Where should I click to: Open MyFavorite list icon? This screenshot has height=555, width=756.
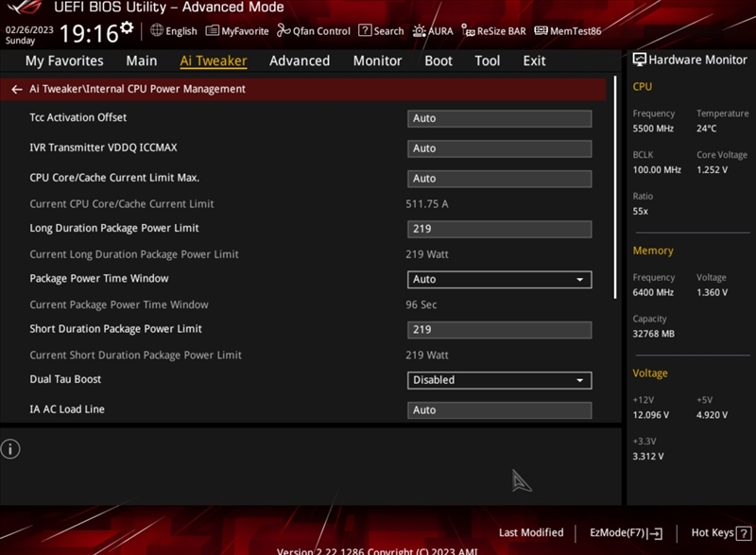[212, 31]
